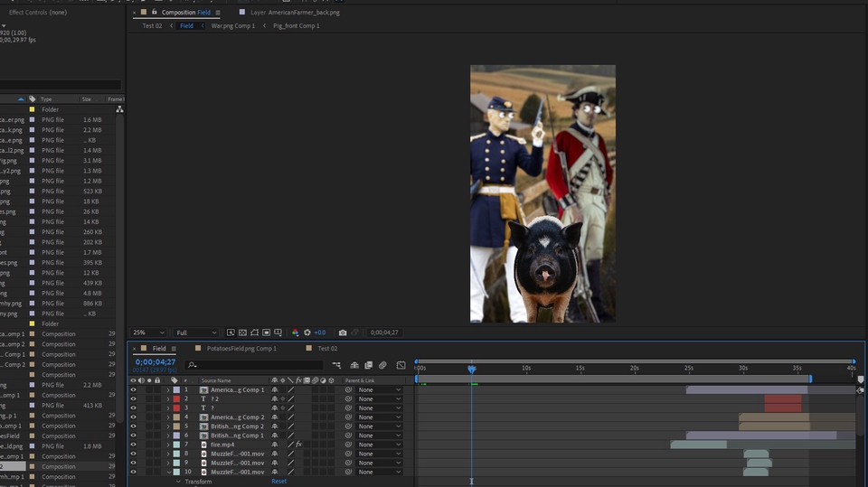868x487 pixels.
Task: Click the graph editor icon in timeline
Action: pos(401,365)
